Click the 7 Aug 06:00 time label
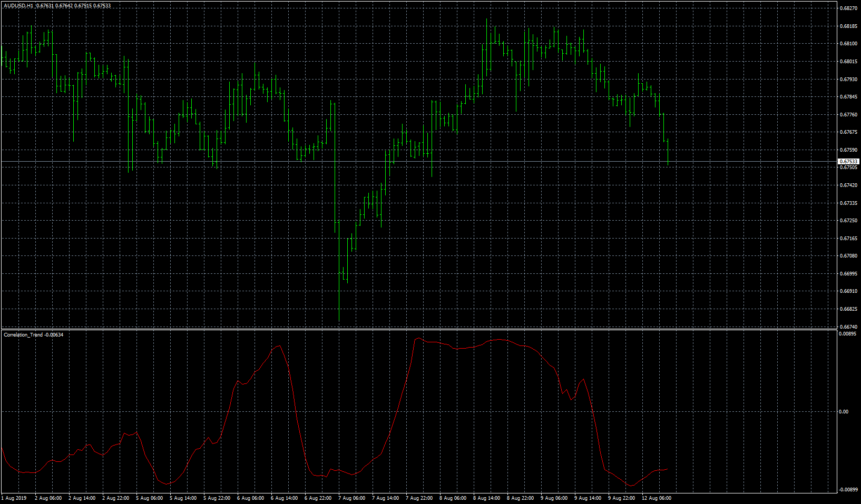The image size is (861, 504). point(352,498)
